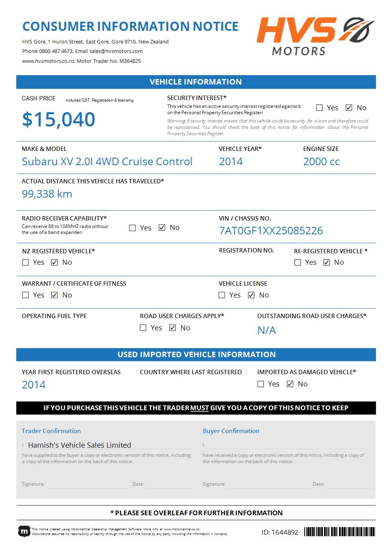Toggle the Security Interest No checkbox
The image size is (392, 554).
(349, 107)
